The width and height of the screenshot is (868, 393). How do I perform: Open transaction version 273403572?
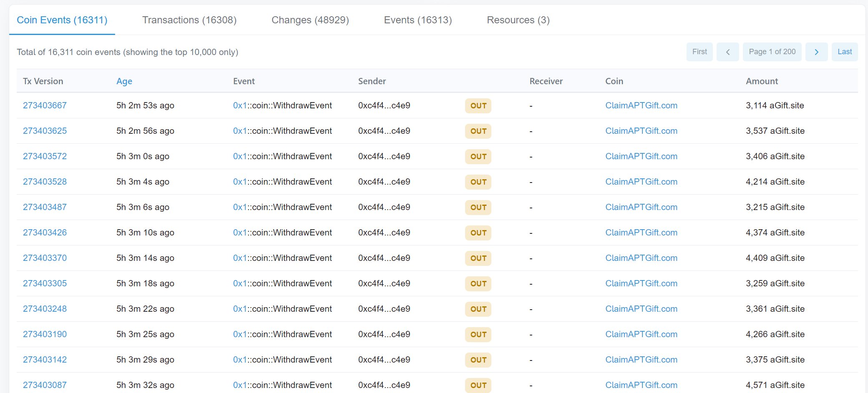coord(45,156)
